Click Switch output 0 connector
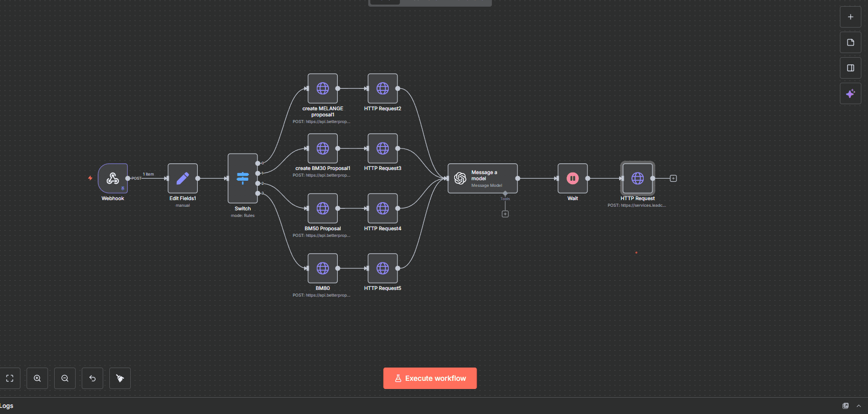This screenshot has width=868, height=414. click(257, 163)
